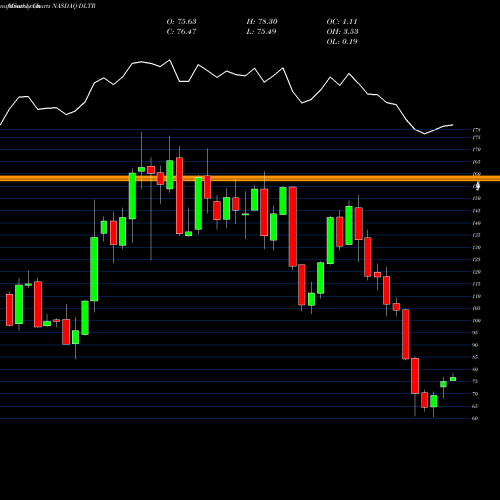Image resolution: width=500 pixels, height=500 pixels.
Task: Click the white indicator line at its highest peak
Action: [170, 60]
